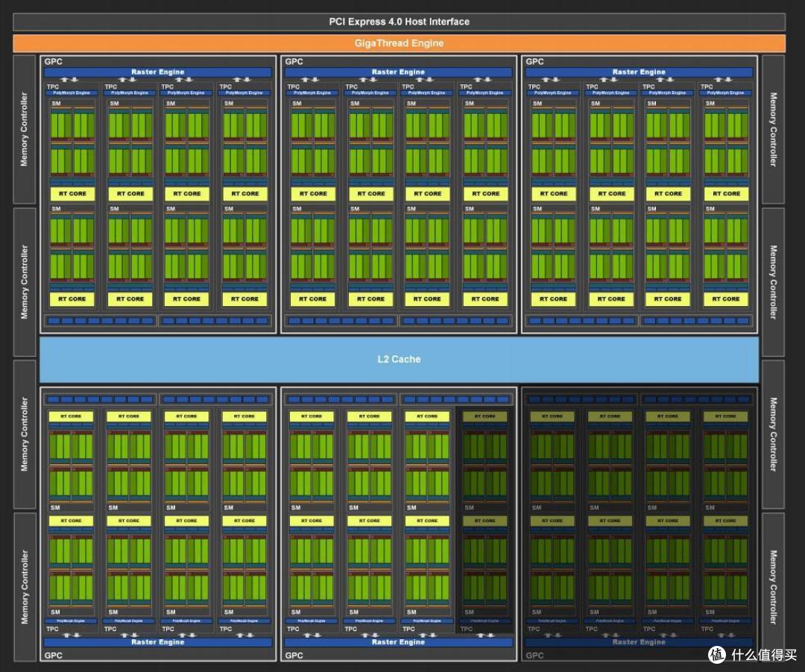Click Raster Engine in the lower-middle GPC

(398, 641)
